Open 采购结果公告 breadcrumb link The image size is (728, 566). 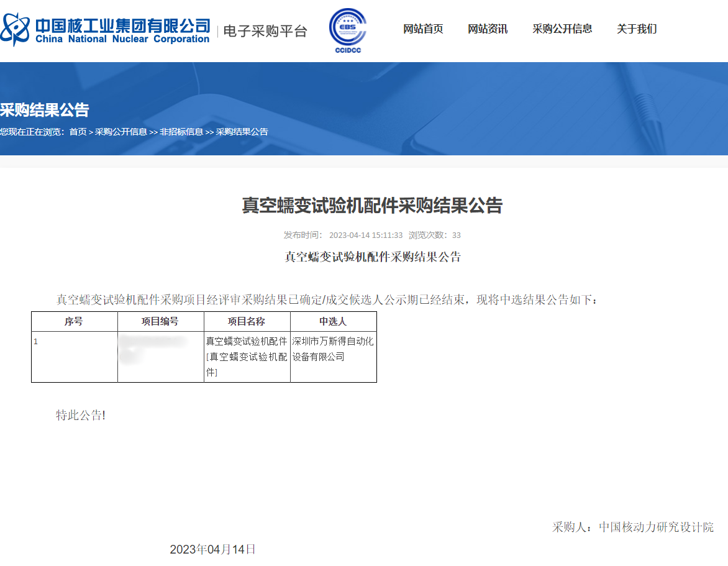[242, 132]
